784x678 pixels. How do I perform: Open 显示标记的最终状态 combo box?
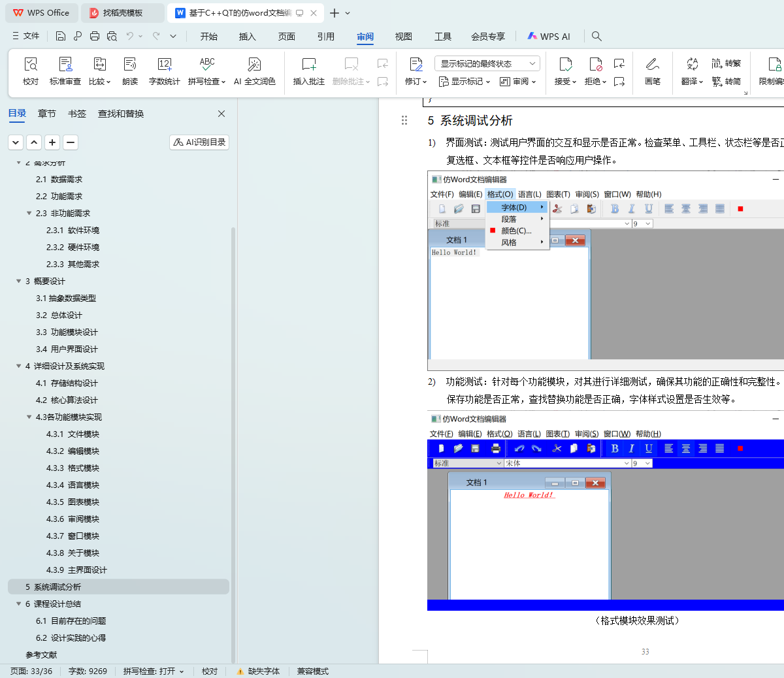coord(487,63)
